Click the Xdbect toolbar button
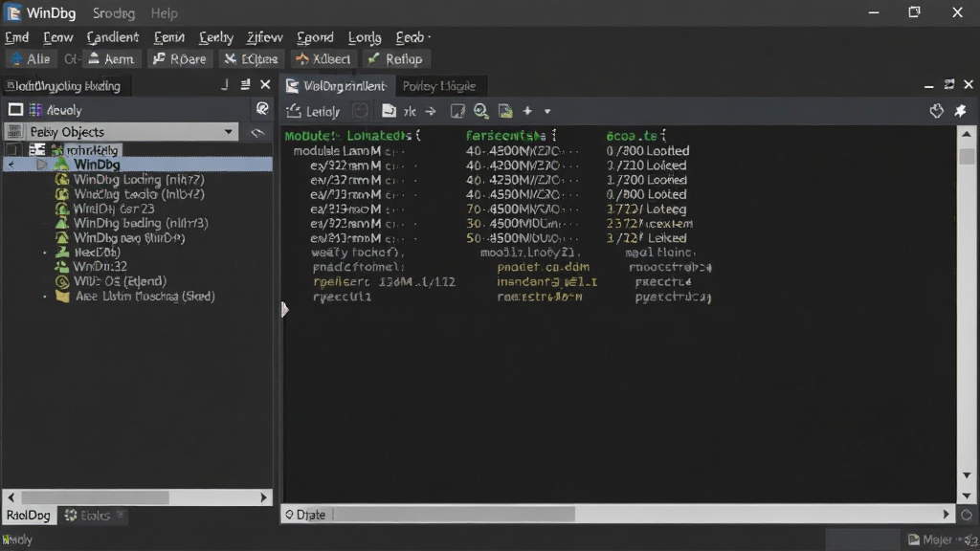The height and width of the screenshot is (551, 980). pyautogui.click(x=323, y=59)
